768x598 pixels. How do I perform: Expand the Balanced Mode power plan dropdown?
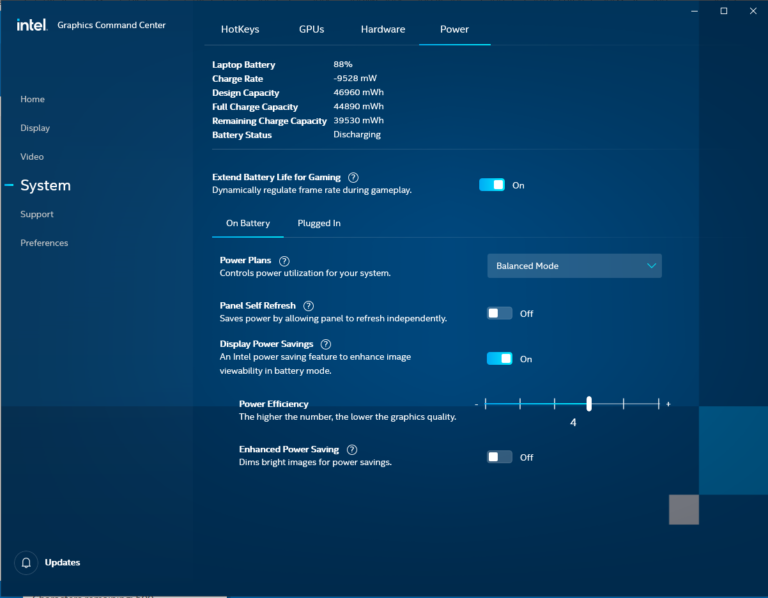(x=574, y=266)
